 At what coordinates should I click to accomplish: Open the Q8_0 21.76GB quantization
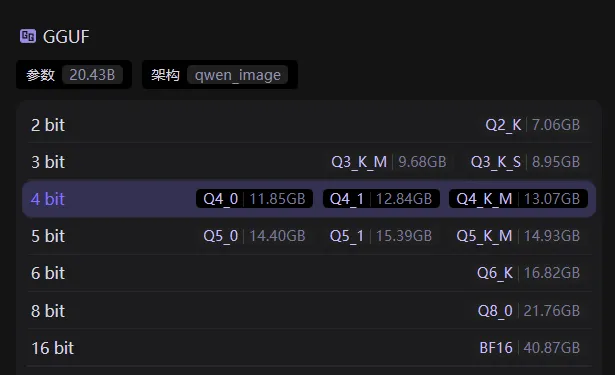[529, 311]
